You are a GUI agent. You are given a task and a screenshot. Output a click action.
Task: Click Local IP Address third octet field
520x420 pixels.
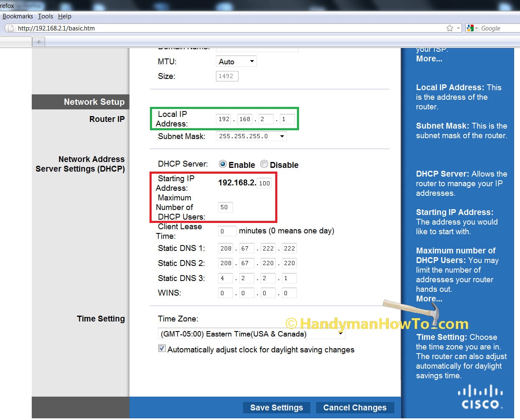click(266, 119)
